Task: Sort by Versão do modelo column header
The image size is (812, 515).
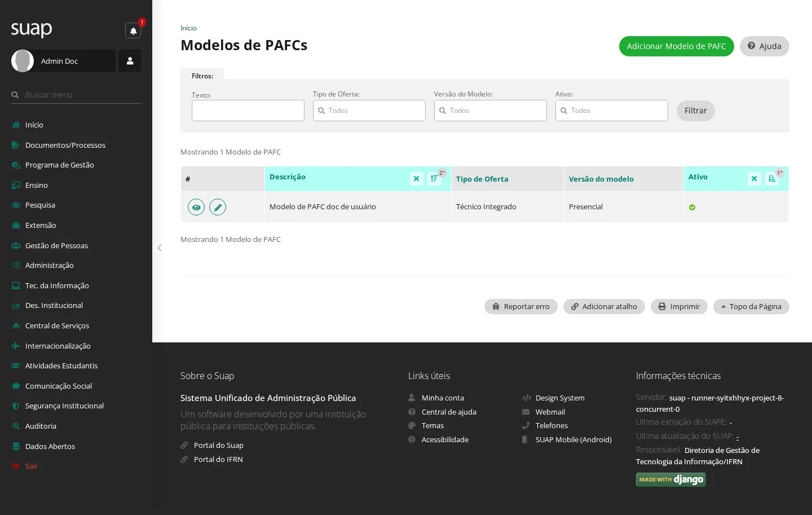Action: pos(601,179)
